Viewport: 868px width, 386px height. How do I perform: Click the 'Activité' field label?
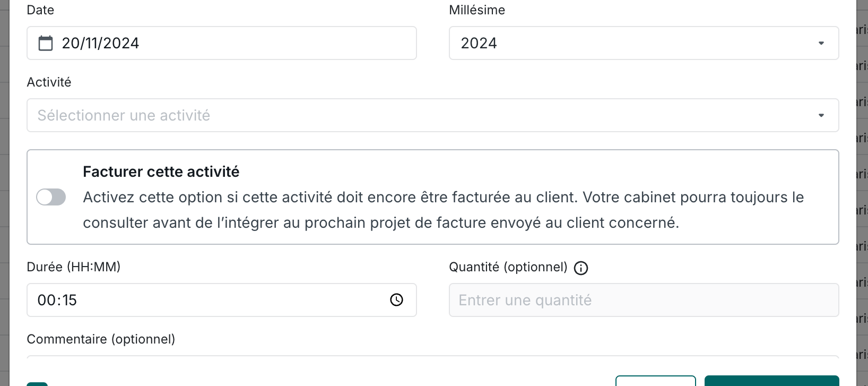(49, 82)
